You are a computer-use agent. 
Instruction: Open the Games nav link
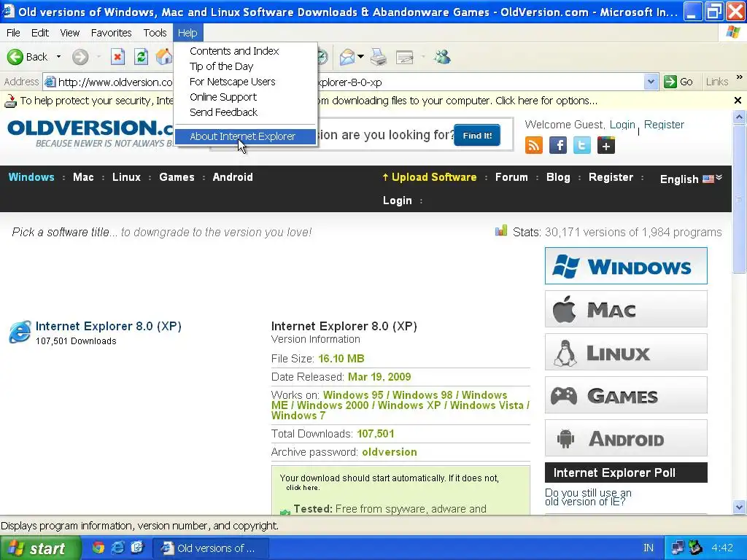pos(177,177)
